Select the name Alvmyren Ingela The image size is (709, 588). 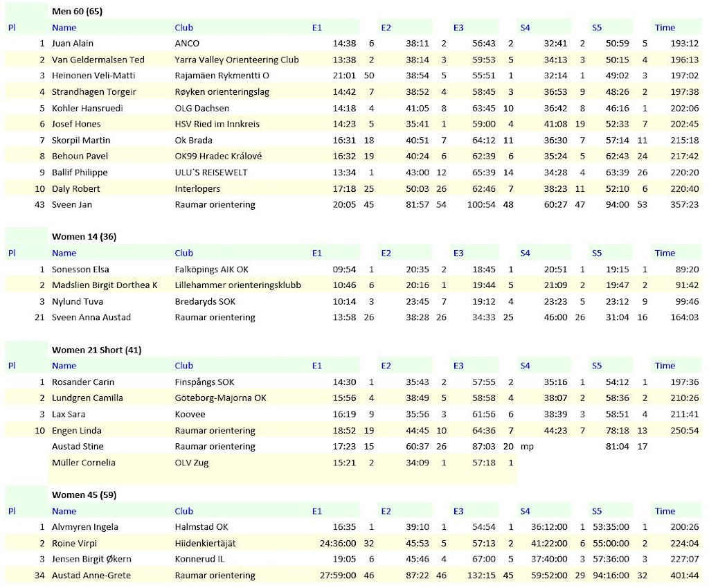pos(84,527)
